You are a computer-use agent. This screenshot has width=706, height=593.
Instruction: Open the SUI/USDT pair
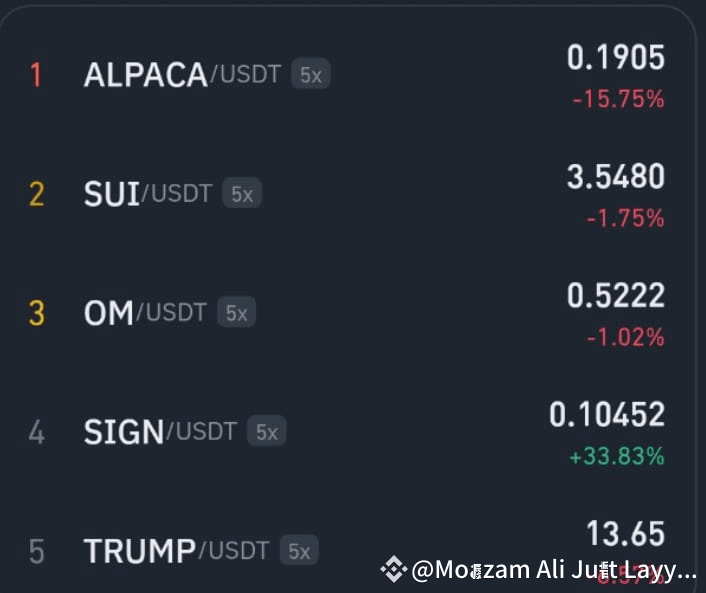click(x=148, y=194)
